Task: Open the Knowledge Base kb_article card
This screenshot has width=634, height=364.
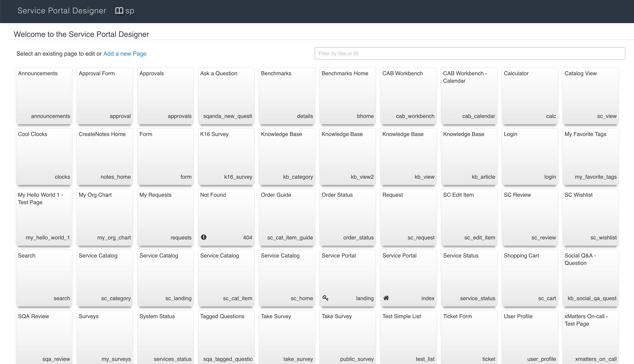Action: (469, 157)
